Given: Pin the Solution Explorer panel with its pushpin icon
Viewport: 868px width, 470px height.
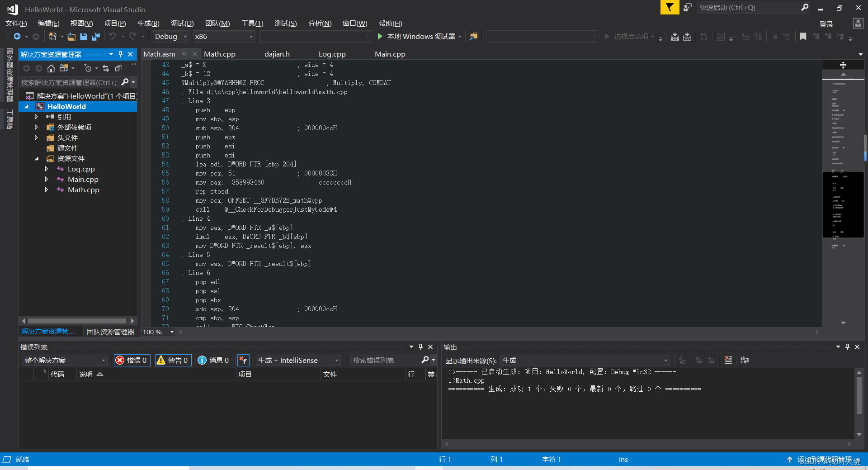Looking at the screenshot, I should [120, 54].
